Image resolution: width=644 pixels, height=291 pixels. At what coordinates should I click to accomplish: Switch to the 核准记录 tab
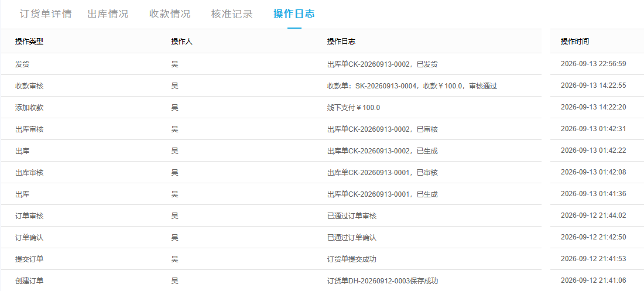point(232,13)
